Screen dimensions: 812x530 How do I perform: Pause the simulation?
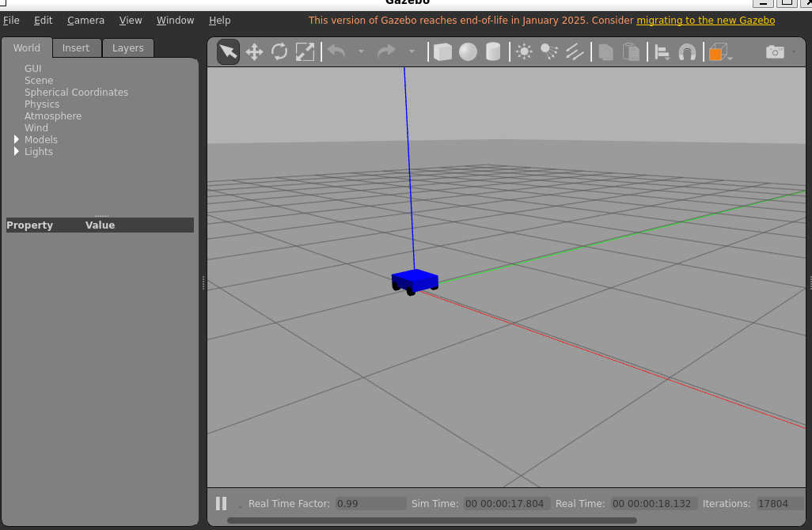coord(222,504)
